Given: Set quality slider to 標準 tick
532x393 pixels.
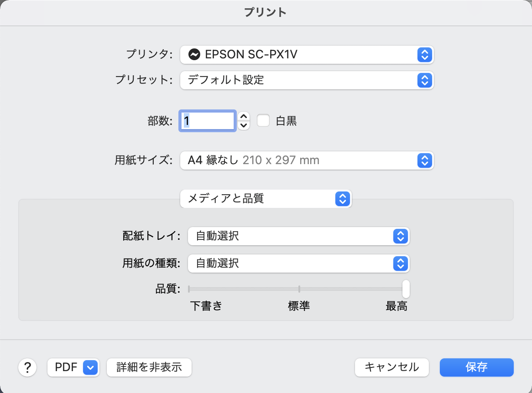Looking at the screenshot, I should pos(299,289).
